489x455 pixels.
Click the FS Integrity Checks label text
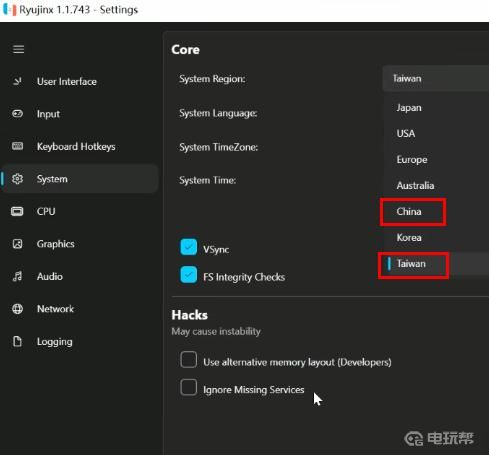(x=244, y=277)
